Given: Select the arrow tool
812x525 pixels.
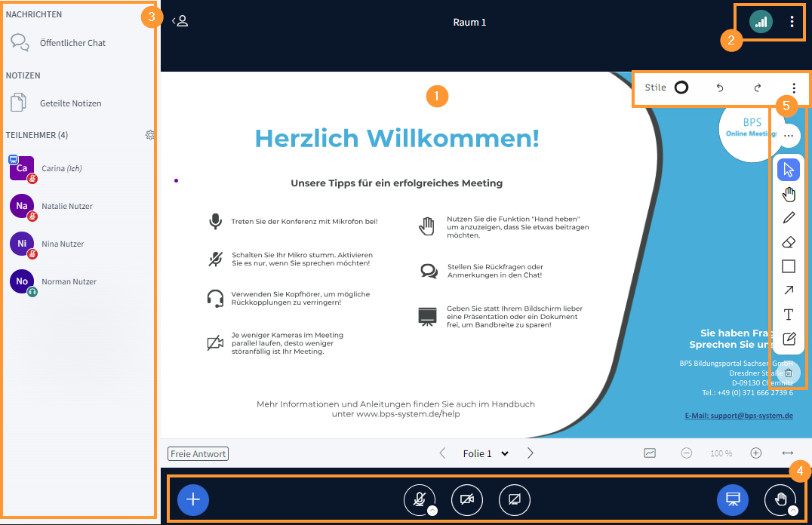Looking at the screenshot, I should [x=788, y=290].
